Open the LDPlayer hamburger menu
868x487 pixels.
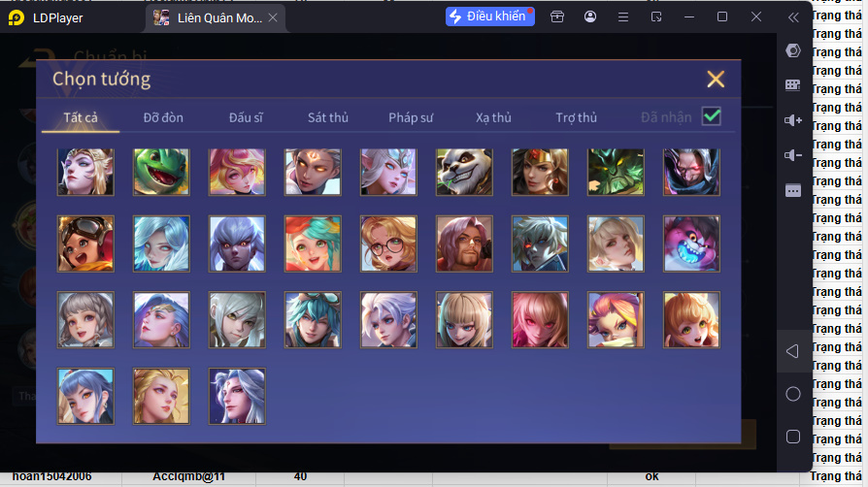tap(623, 16)
